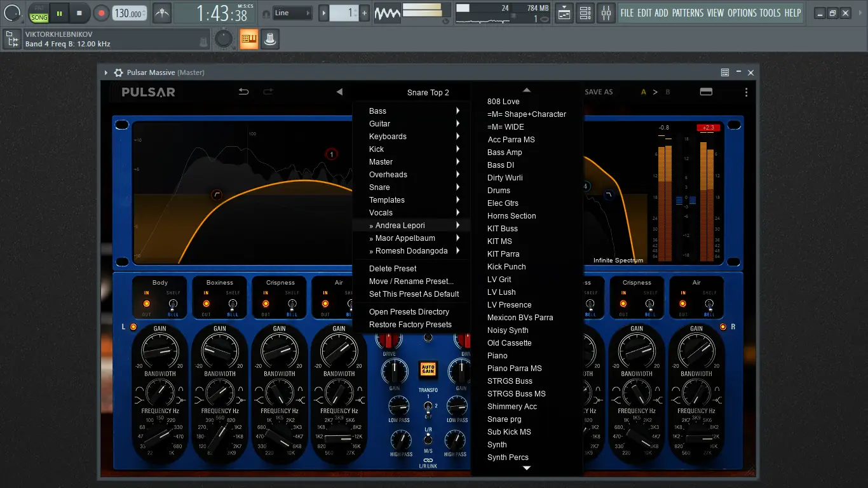Viewport: 868px width, 488px height.
Task: Click the L/R LINK chain icon
Action: (428, 460)
